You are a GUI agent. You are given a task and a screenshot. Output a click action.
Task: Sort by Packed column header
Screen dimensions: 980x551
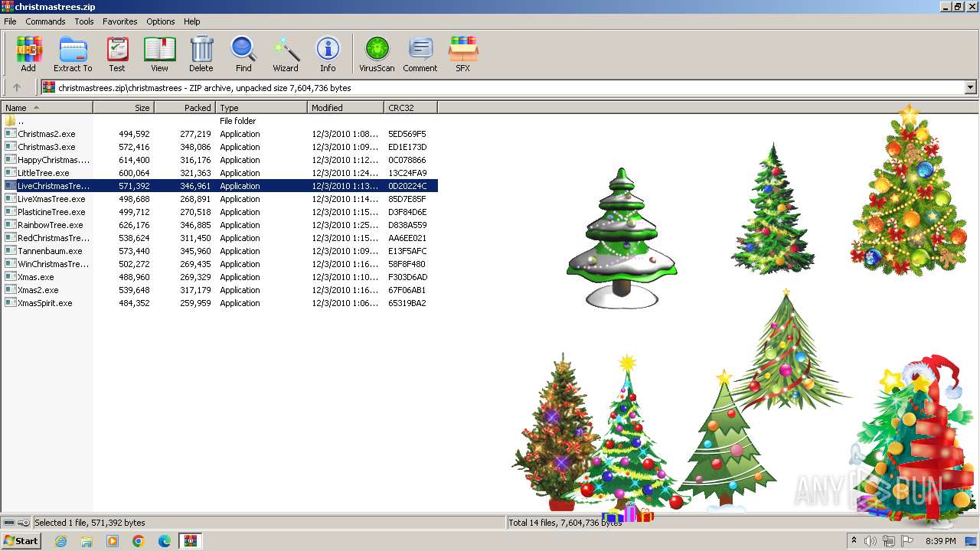click(185, 108)
